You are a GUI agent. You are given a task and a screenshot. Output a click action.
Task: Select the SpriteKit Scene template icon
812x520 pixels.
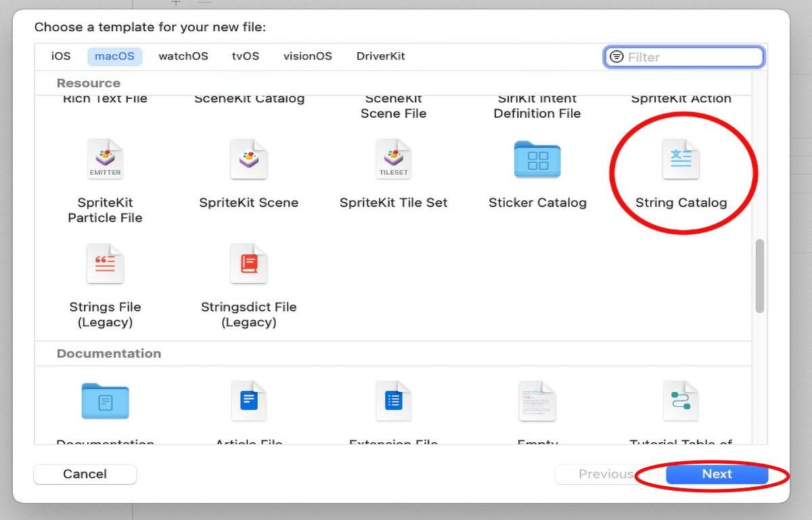(x=248, y=160)
